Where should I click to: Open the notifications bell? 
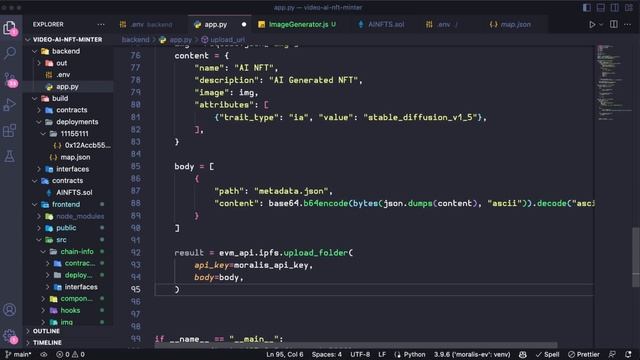coord(628,354)
